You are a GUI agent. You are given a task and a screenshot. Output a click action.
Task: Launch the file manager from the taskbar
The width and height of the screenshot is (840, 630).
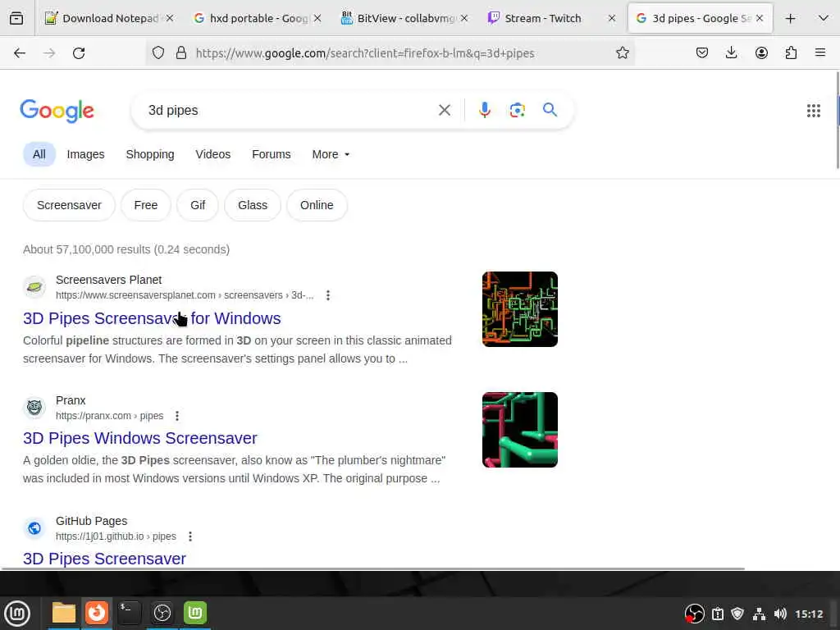click(63, 613)
